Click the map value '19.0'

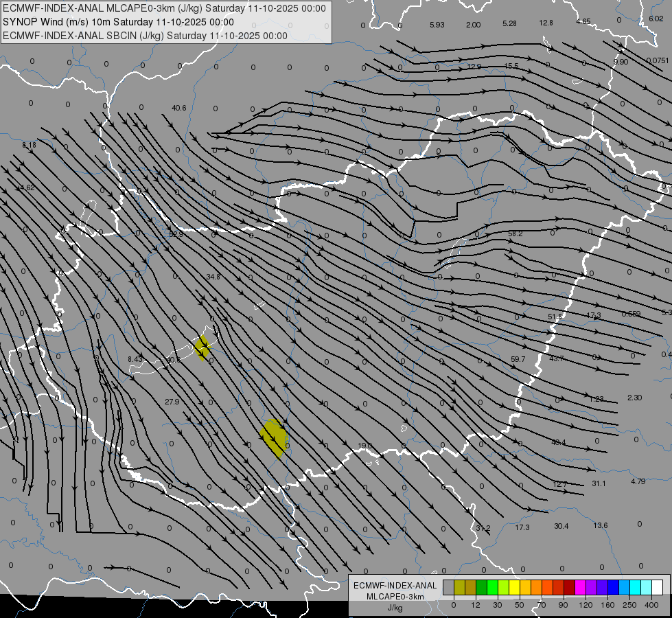coord(364,446)
